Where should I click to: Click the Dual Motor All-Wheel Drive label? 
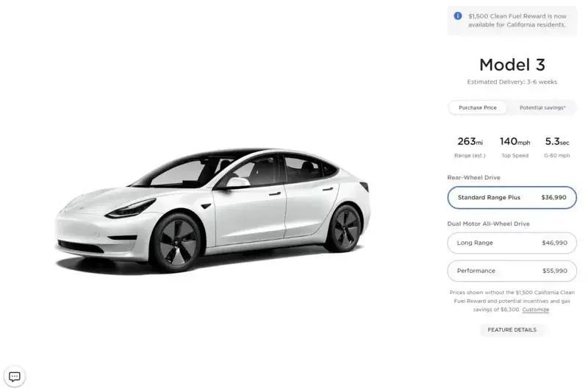point(488,224)
